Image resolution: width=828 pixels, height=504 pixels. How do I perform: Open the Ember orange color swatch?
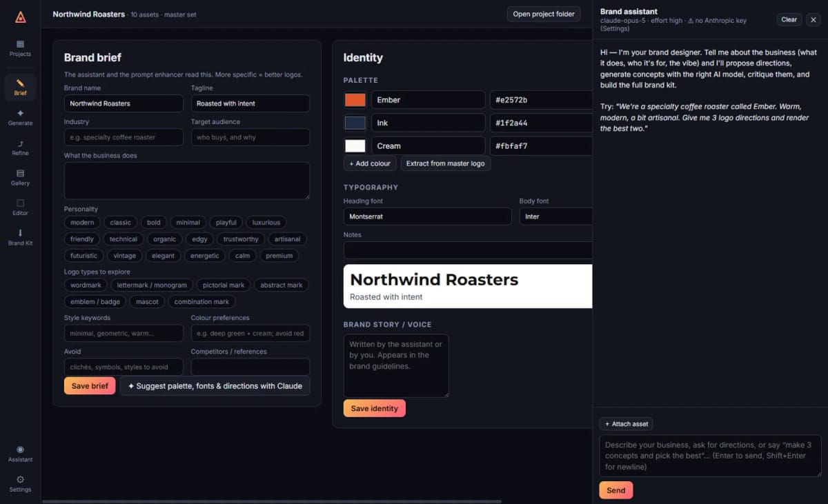pyautogui.click(x=355, y=100)
